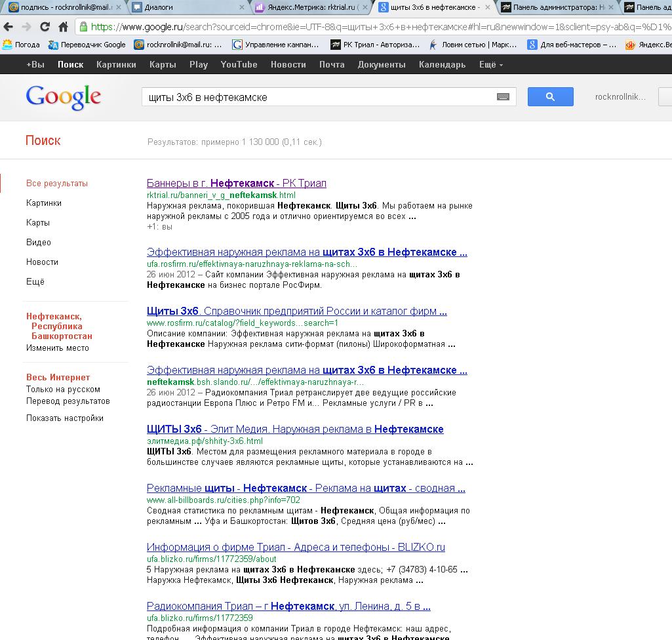Viewport: 672px width, 640px height.
Task: Open the Управление кампан... bookmark
Action: click(x=276, y=45)
